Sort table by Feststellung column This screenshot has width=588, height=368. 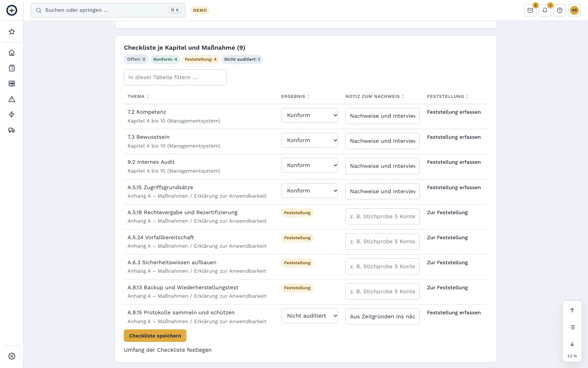tap(448, 96)
